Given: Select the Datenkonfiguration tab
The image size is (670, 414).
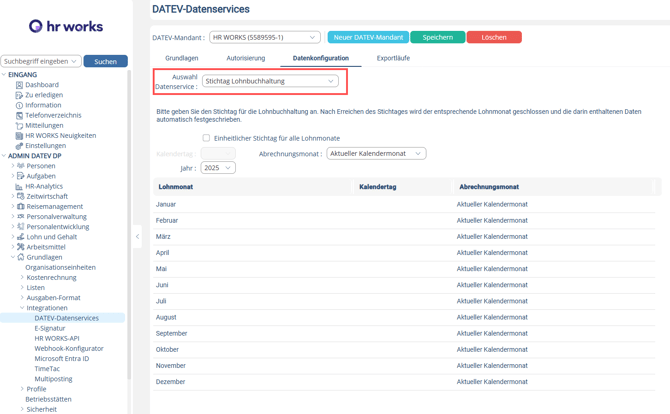Looking at the screenshot, I should click(x=321, y=58).
